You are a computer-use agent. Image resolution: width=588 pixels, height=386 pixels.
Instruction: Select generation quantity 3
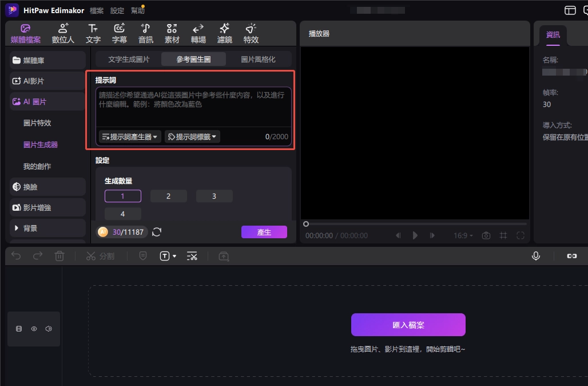(x=214, y=196)
